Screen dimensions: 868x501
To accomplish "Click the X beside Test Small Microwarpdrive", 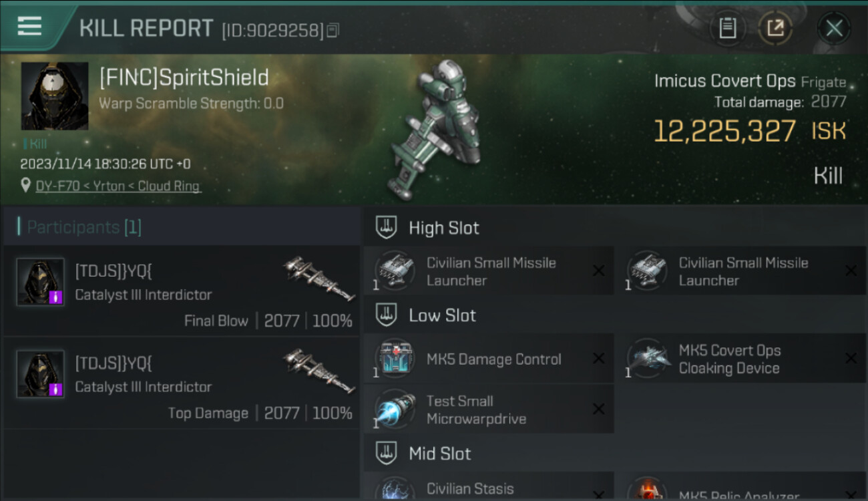I will pos(599,409).
